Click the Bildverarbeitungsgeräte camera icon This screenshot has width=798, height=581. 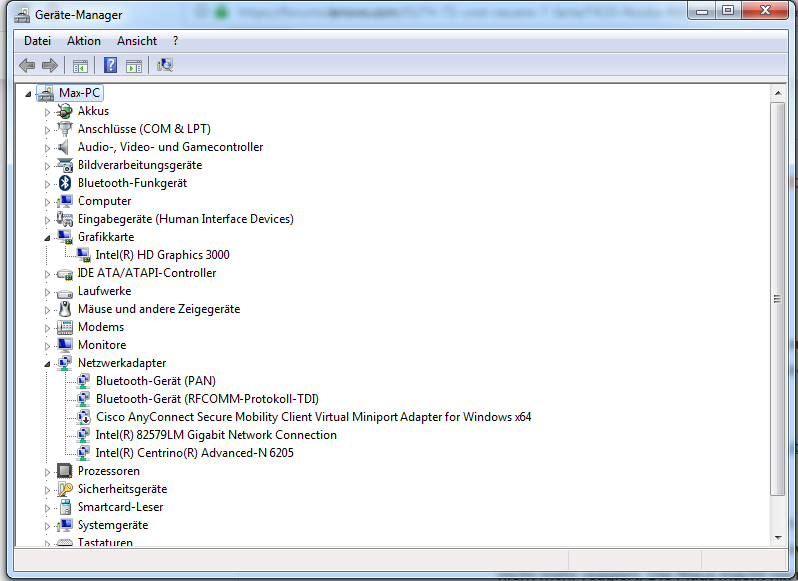(x=65, y=165)
